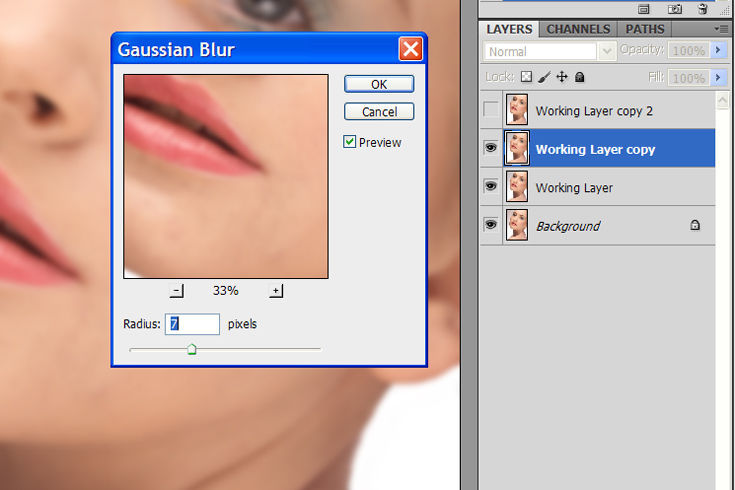Click the Radius input field
Screen dimensions: 735x490
(x=192, y=324)
